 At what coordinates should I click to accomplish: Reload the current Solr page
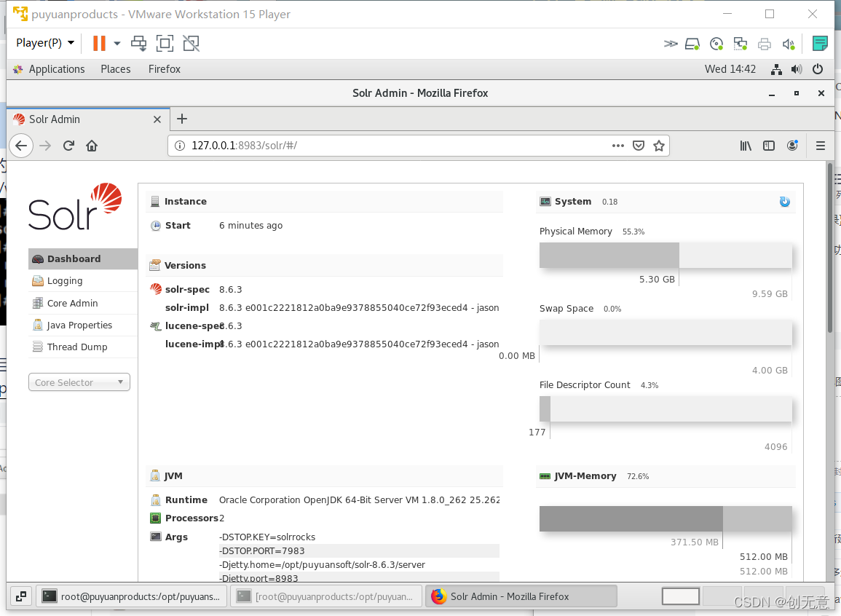[68, 146]
